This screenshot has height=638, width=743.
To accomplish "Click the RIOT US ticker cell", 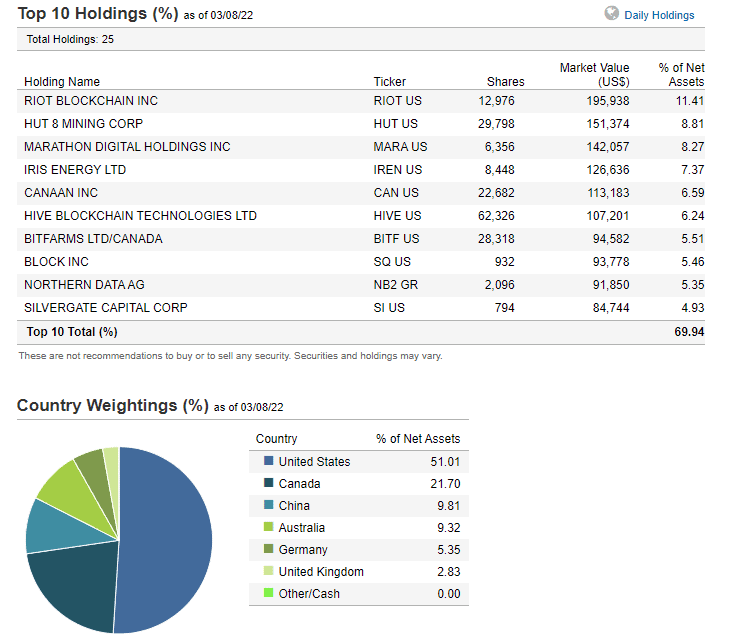I will pyautogui.click(x=398, y=101).
